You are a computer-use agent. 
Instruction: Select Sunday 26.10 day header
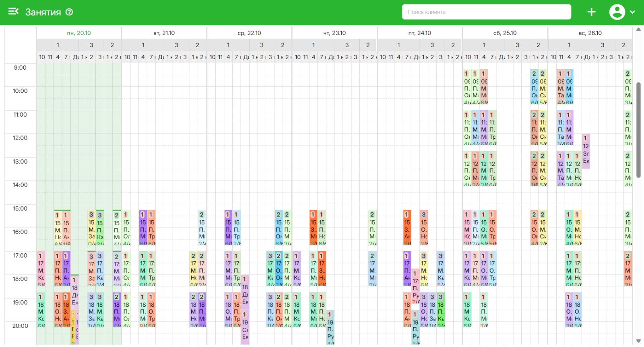590,33
